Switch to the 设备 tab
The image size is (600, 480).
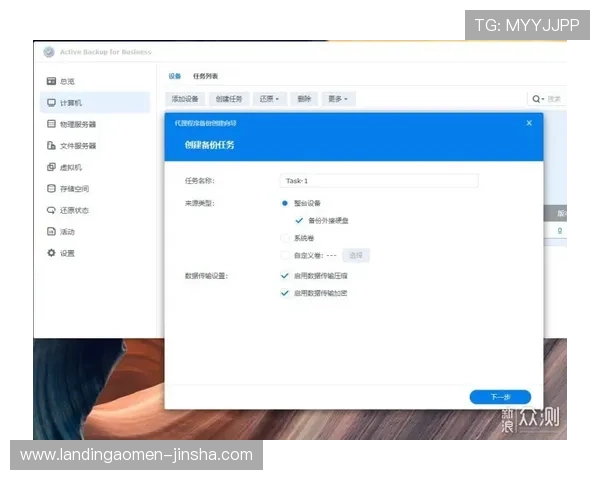(x=174, y=76)
